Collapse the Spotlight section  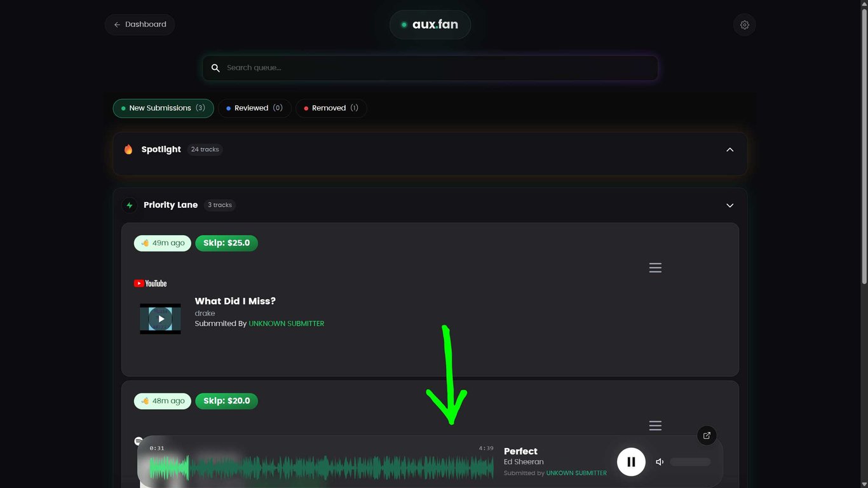(x=729, y=149)
